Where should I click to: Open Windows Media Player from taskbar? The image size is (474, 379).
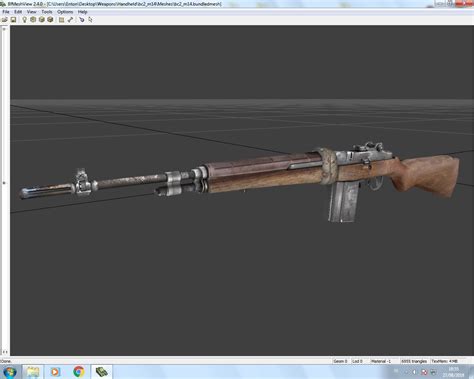coord(55,372)
